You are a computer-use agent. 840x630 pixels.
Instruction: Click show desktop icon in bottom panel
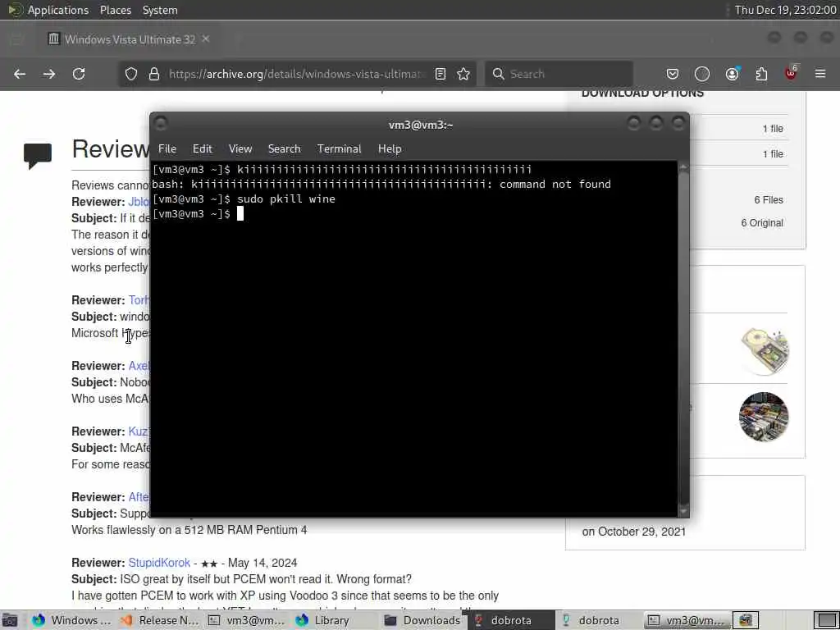click(x=10, y=620)
